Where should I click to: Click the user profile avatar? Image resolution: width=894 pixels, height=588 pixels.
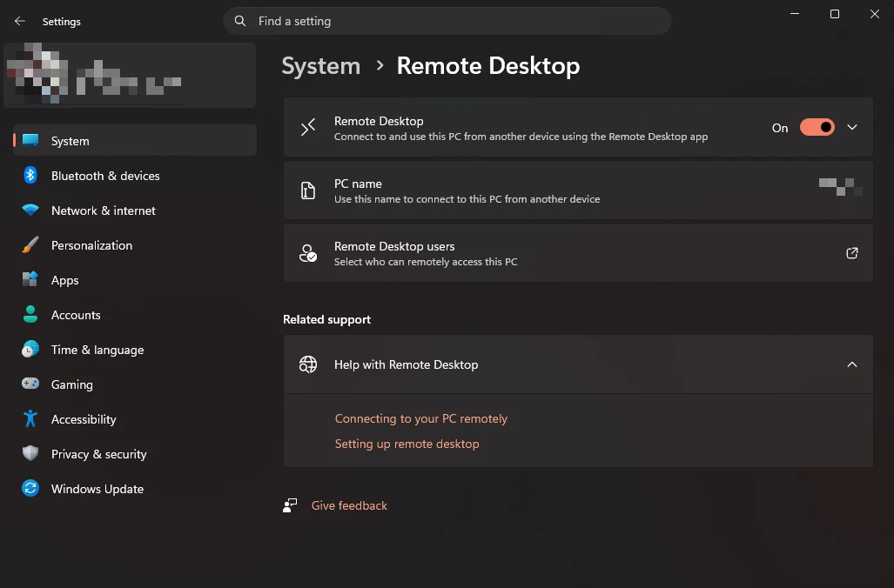[x=37, y=73]
